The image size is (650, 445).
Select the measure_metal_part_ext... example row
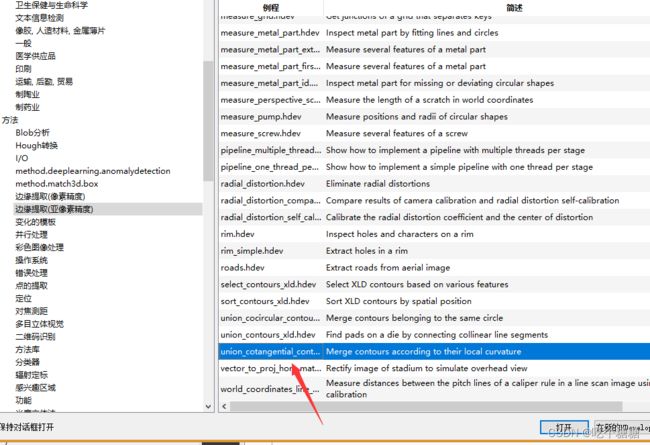point(434,49)
